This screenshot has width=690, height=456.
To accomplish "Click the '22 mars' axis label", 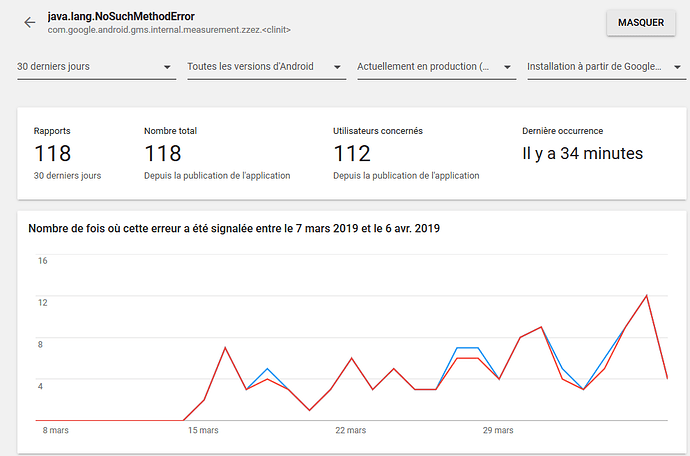I will 350,430.
